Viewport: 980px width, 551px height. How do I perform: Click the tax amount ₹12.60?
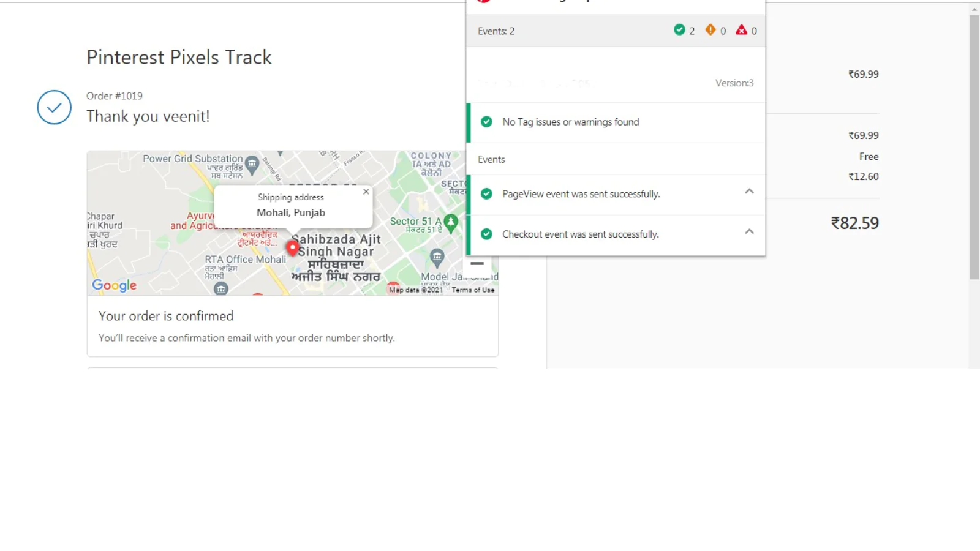(x=864, y=176)
